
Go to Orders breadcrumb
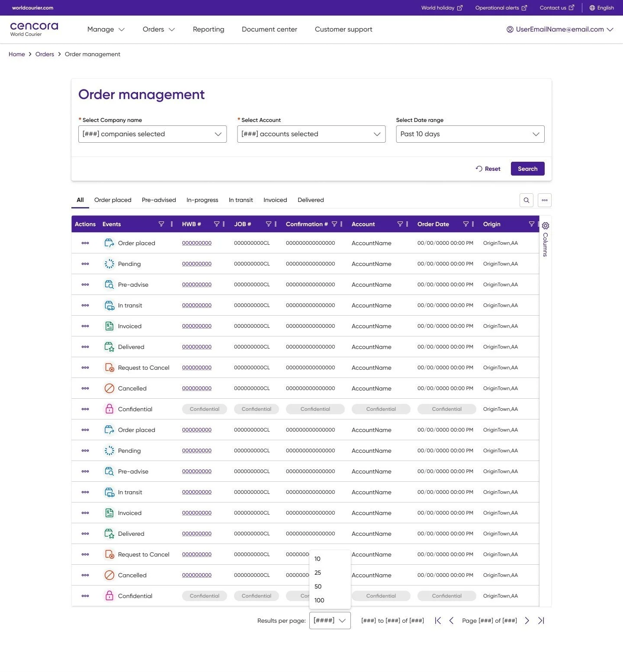(45, 54)
